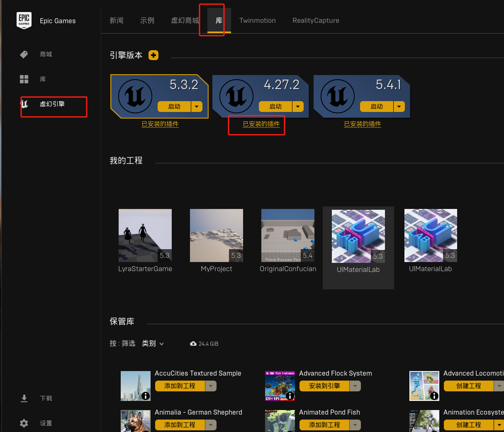Expand options for Advanced Flock 安装到引擎 button
This screenshot has height=432, width=504.
(355, 386)
